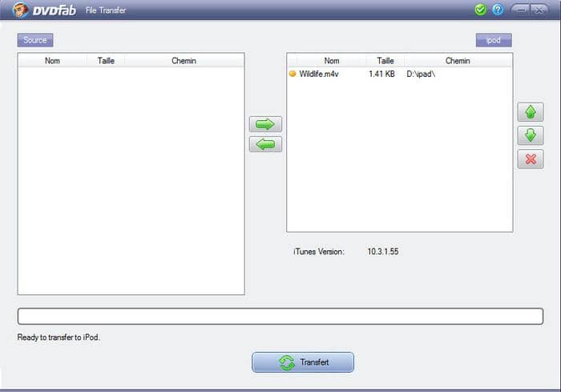Click the iTunes Version label
Image resolution: width=561 pixels, height=392 pixels.
[319, 251]
